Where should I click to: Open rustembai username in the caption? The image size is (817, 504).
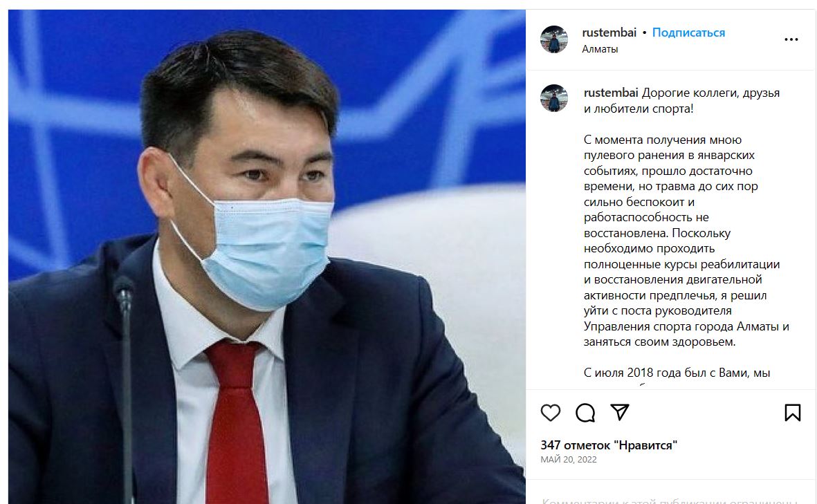[611, 93]
